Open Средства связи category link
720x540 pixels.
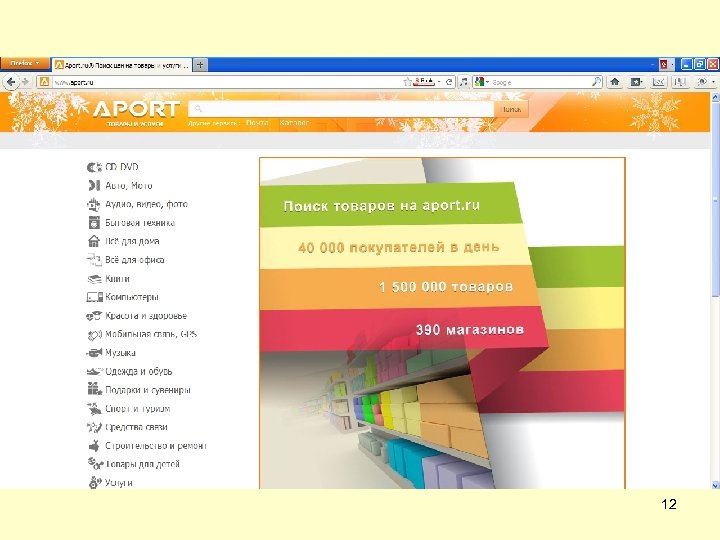[136, 427]
